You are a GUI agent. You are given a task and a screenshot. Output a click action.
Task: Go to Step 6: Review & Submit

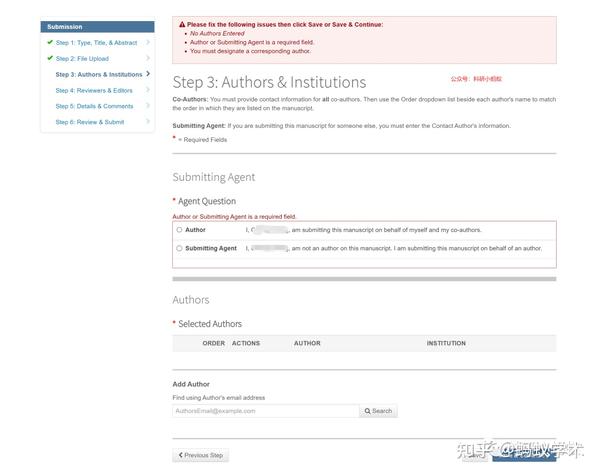[90, 122]
